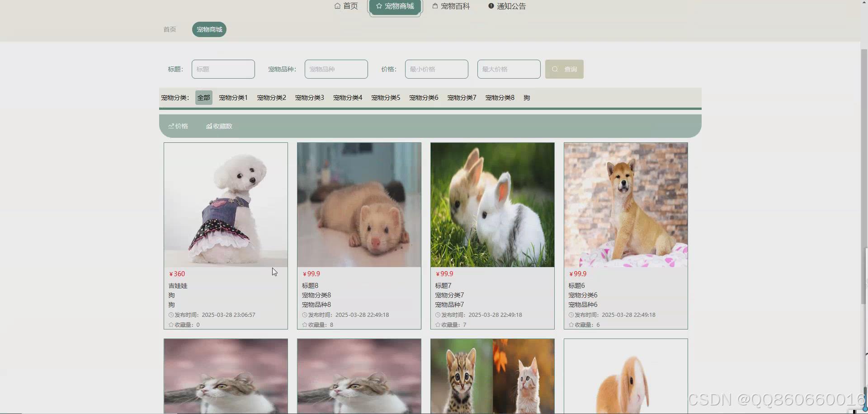Open the 通知公告 navigation tab
Image resolution: width=868 pixels, height=414 pixels.
tap(507, 6)
